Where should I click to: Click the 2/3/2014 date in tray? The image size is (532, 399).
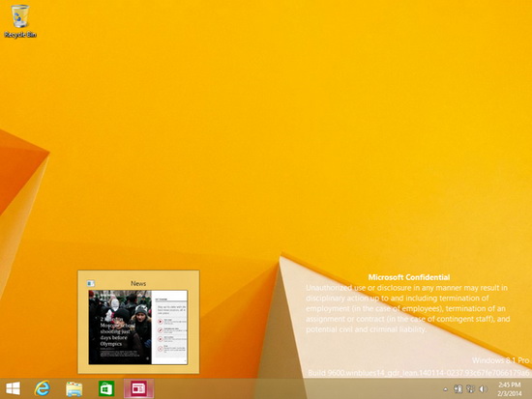coord(509,393)
